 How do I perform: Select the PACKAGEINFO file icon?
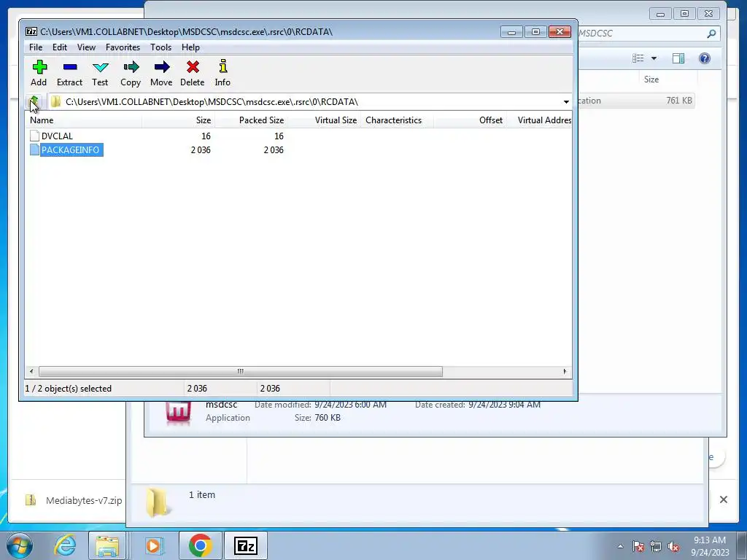34,149
